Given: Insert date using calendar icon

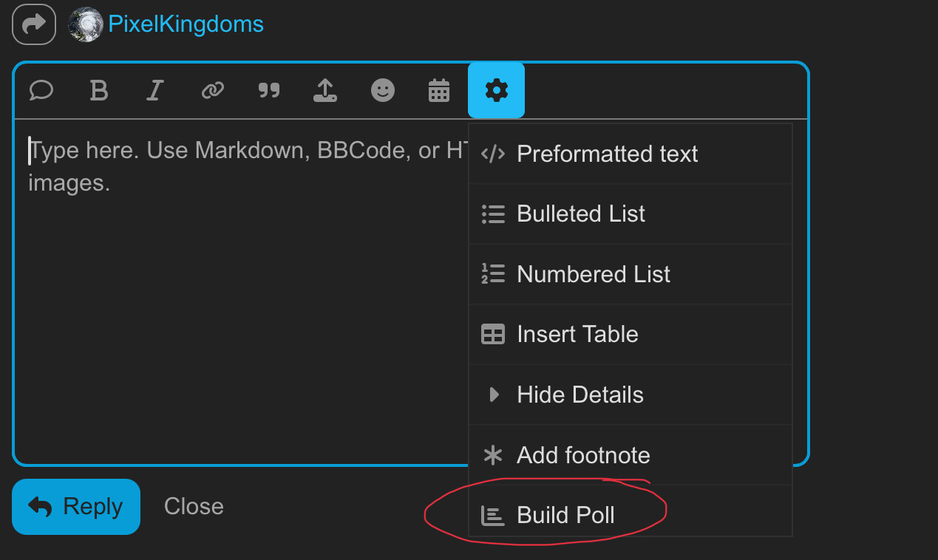Looking at the screenshot, I should [x=439, y=91].
